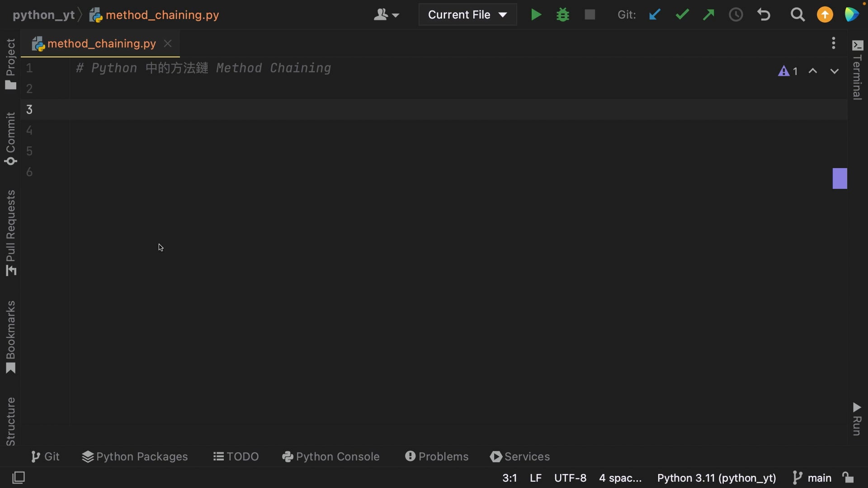The height and width of the screenshot is (488, 868).
Task: Run the current file with green play button
Action: tap(536, 15)
